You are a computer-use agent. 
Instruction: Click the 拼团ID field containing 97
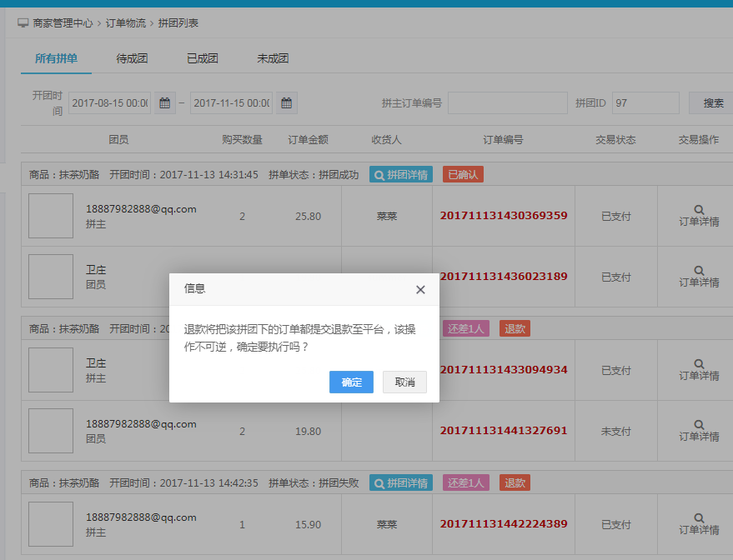click(645, 103)
